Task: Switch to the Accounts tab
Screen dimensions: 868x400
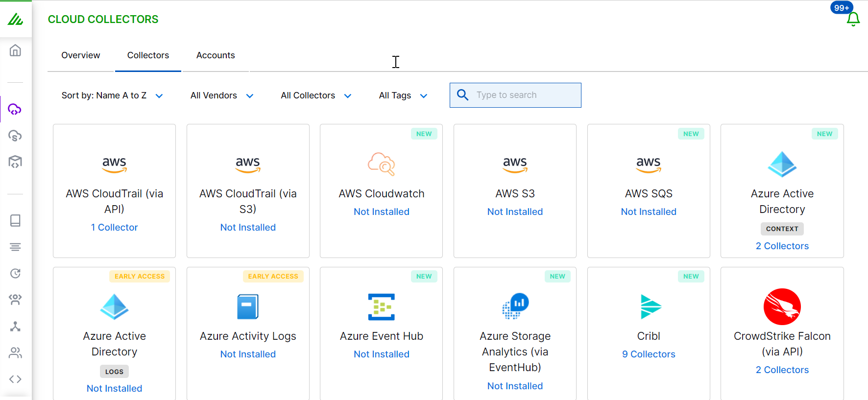Action: [x=216, y=55]
